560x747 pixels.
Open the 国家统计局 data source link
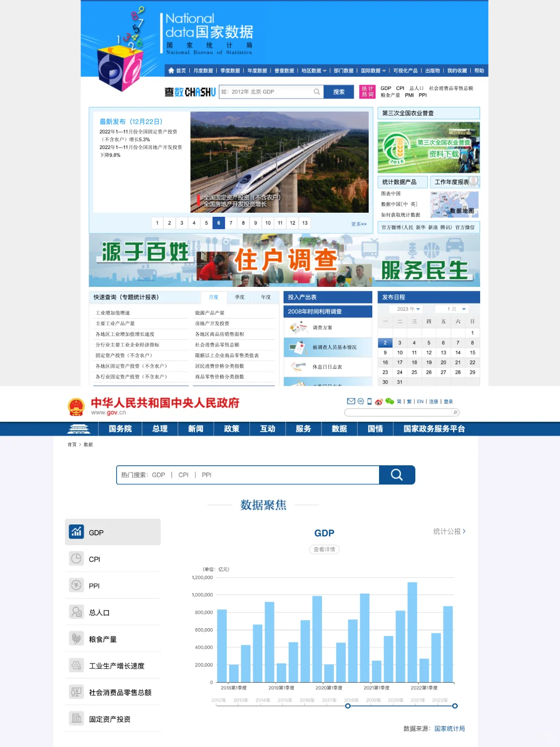point(450,728)
